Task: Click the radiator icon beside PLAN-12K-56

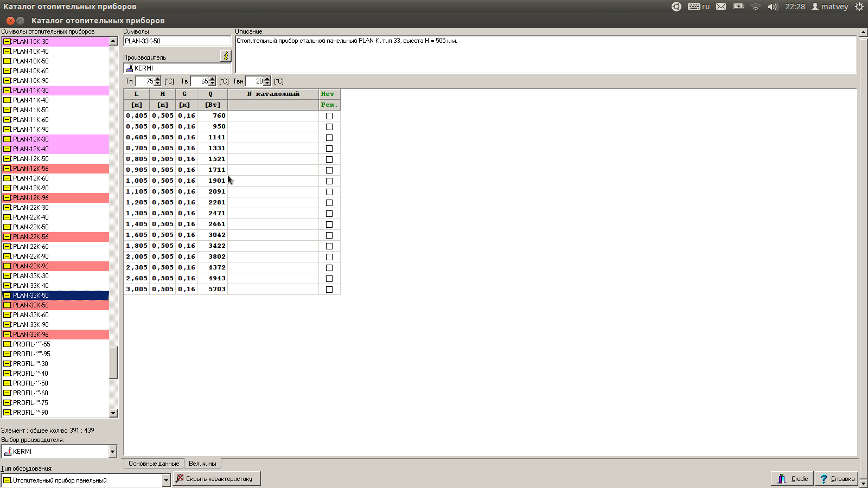Action: pyautogui.click(x=7, y=169)
